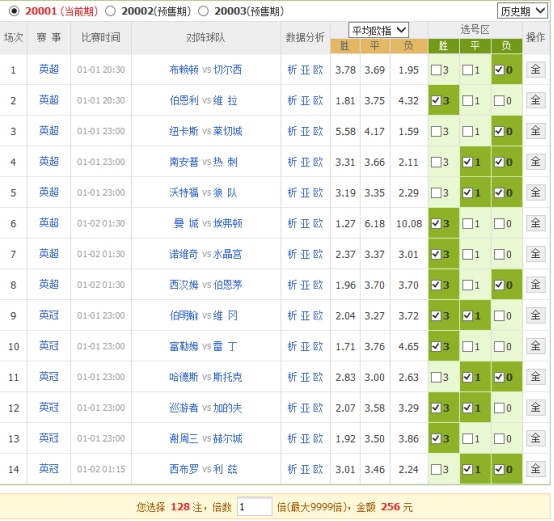Check win (3) box for match 1

436,70
